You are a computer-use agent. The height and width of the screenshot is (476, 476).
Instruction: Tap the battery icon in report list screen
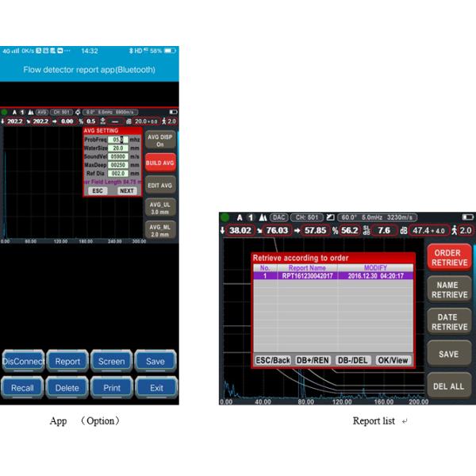pyautogui.click(x=466, y=217)
